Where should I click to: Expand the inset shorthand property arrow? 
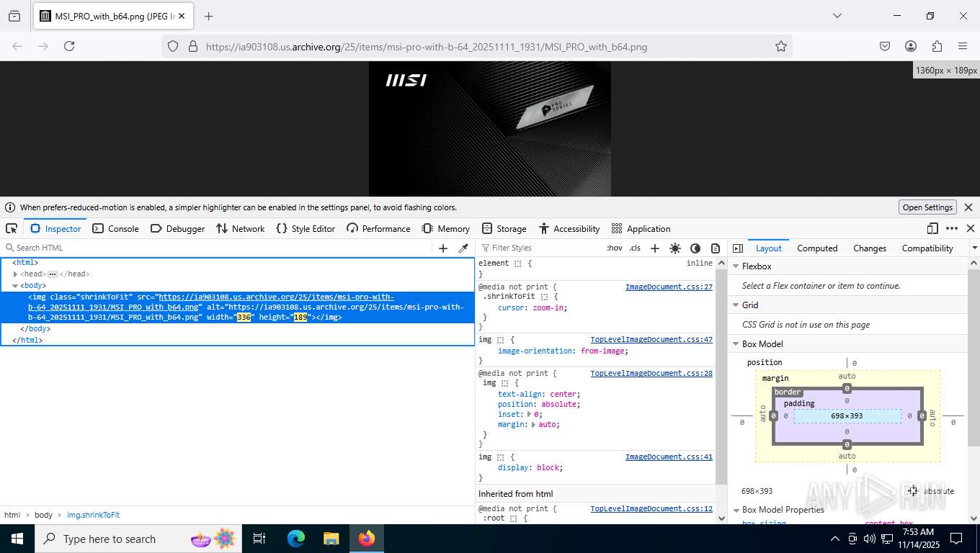tap(530, 414)
